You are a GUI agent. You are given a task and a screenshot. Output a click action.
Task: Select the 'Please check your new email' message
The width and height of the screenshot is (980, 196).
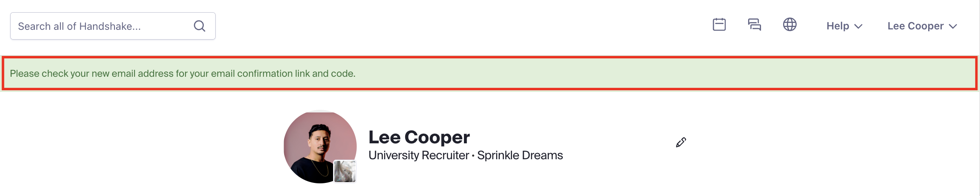[x=183, y=73]
